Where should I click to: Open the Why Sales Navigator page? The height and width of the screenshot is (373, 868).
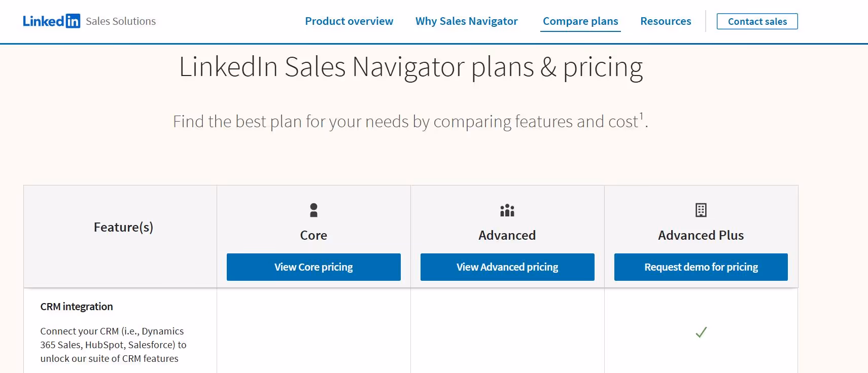pos(466,21)
